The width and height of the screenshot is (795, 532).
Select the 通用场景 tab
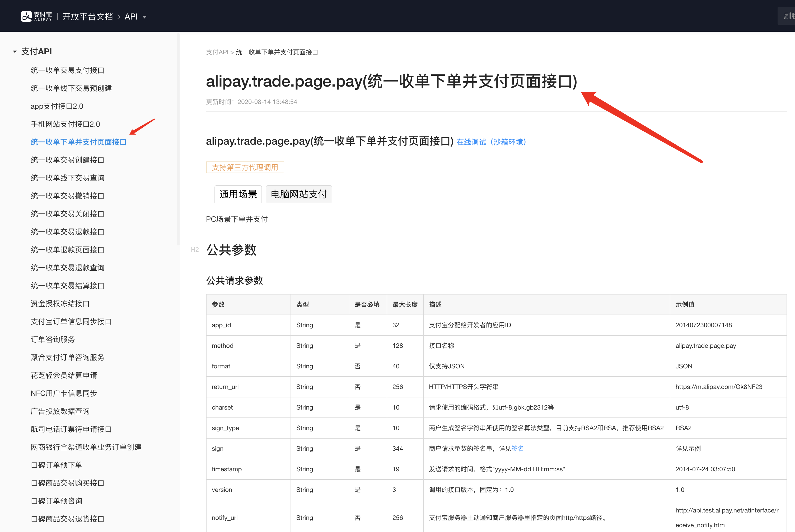tap(238, 194)
